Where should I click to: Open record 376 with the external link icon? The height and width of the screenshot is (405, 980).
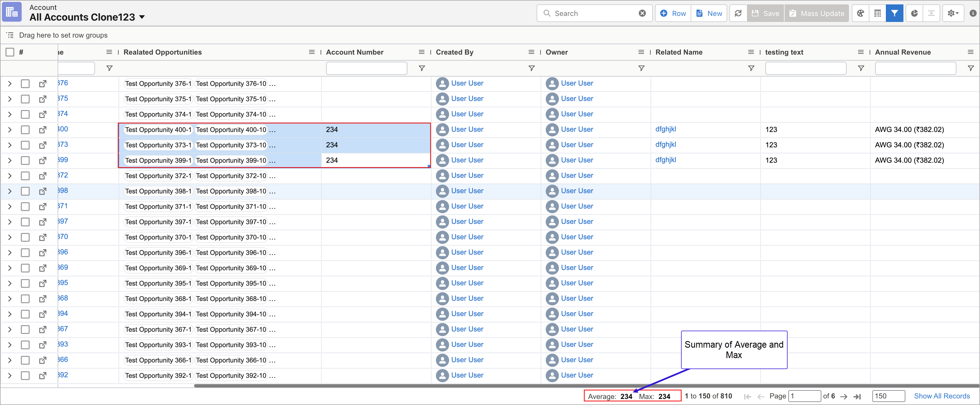[x=43, y=84]
